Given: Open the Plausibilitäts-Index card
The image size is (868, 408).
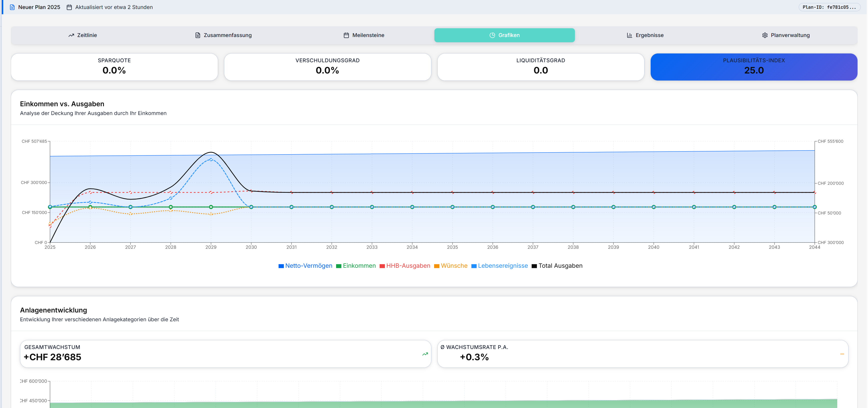Looking at the screenshot, I should [x=754, y=67].
